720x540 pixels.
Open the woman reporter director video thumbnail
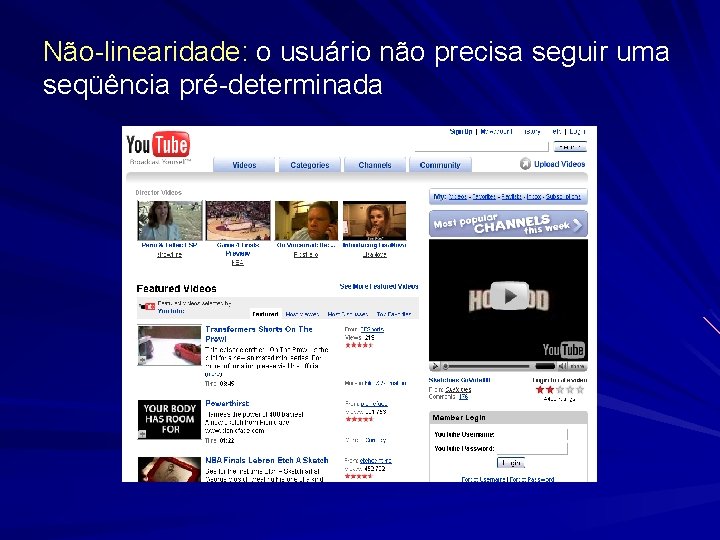[x=170, y=220]
